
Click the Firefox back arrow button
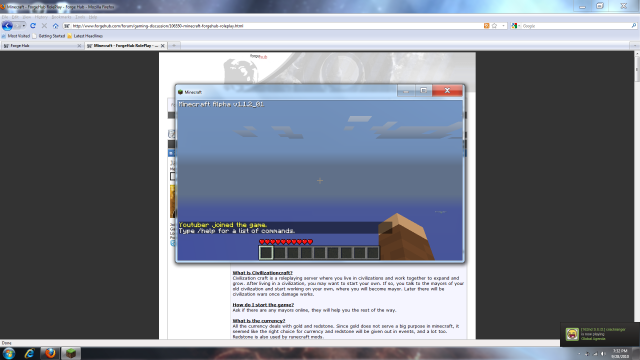pyautogui.click(x=7, y=26)
